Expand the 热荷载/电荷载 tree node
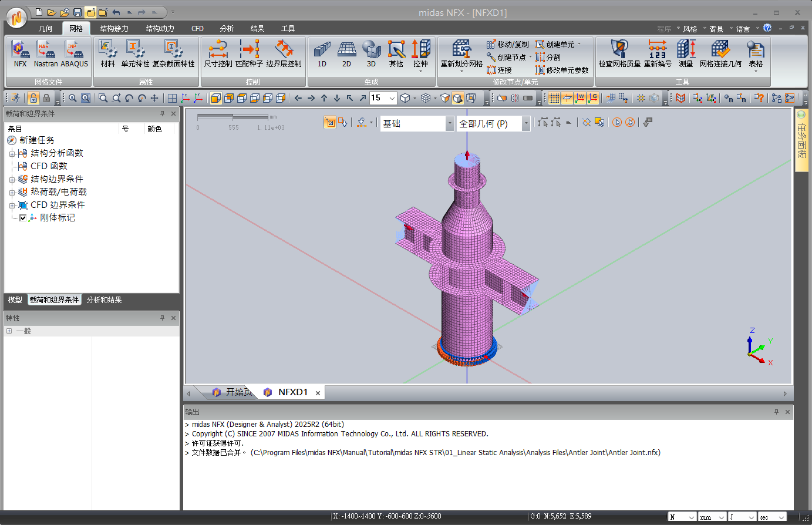812x525 pixels. (x=12, y=193)
